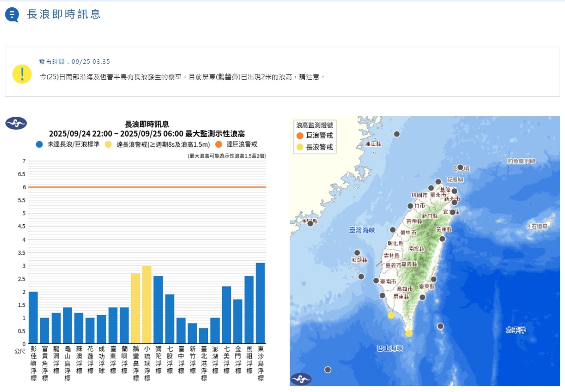This screenshot has height=392, width=565.
Task: Click the 發布時間：09/25 03:35 text
Action: click(x=75, y=62)
